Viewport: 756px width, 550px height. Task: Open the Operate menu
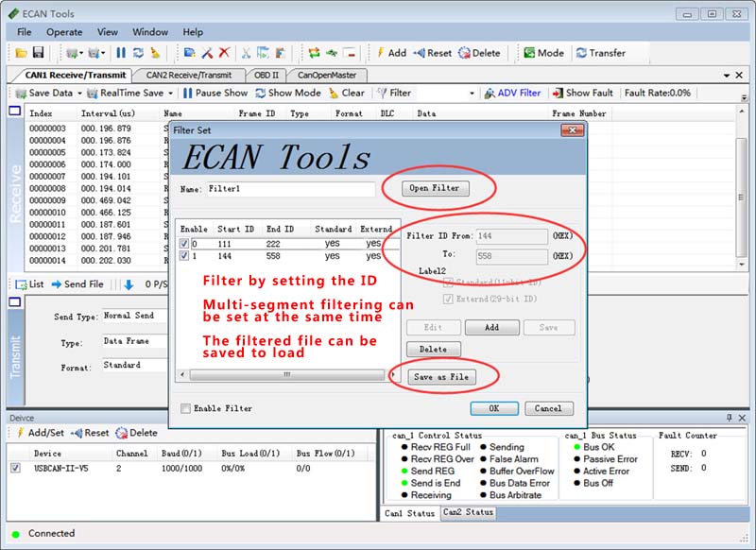click(x=64, y=32)
